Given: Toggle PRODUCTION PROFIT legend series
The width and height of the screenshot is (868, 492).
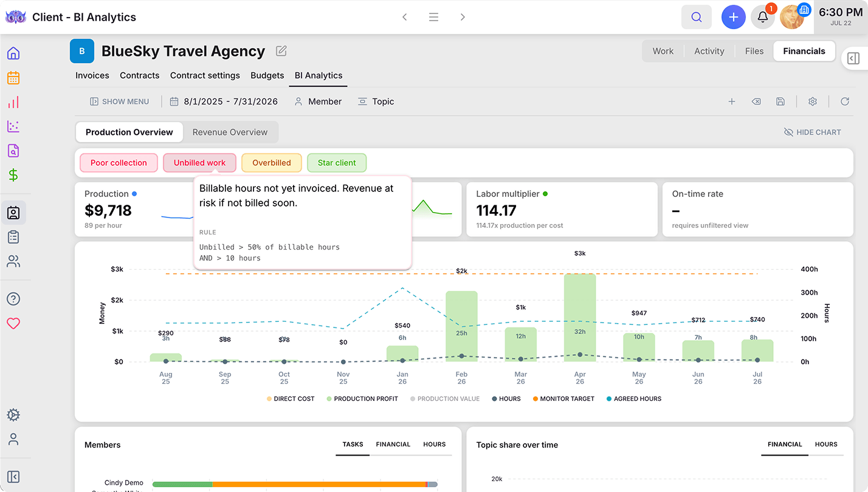Looking at the screenshot, I should (x=362, y=399).
